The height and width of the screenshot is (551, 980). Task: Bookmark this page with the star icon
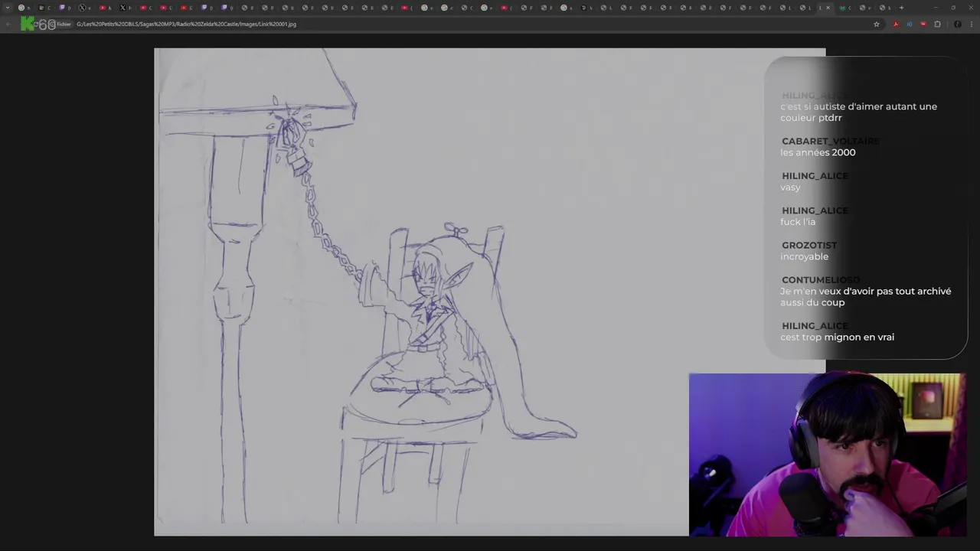tap(877, 24)
